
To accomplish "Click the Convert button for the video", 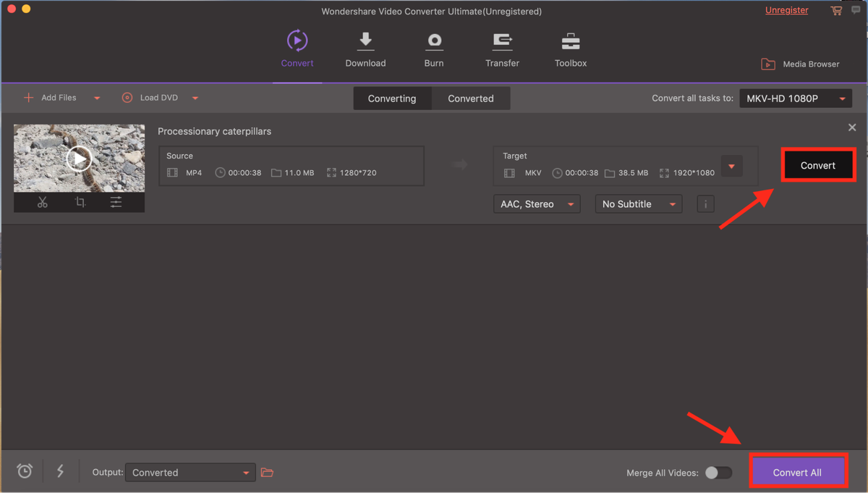I will pyautogui.click(x=818, y=165).
